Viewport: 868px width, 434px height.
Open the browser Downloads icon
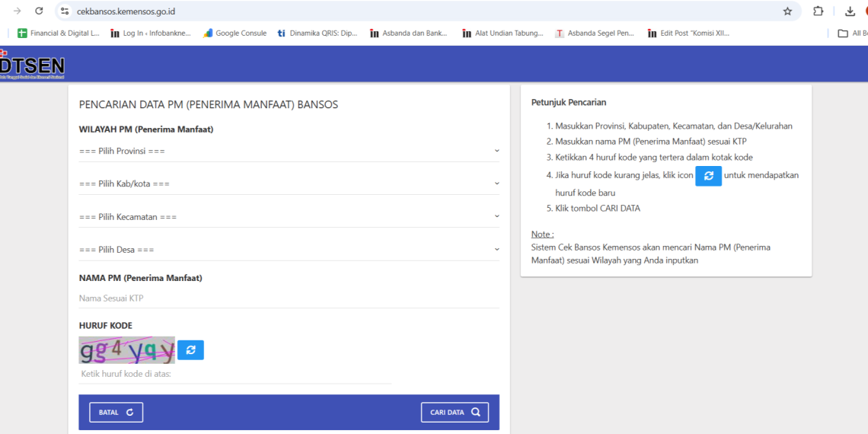click(850, 11)
